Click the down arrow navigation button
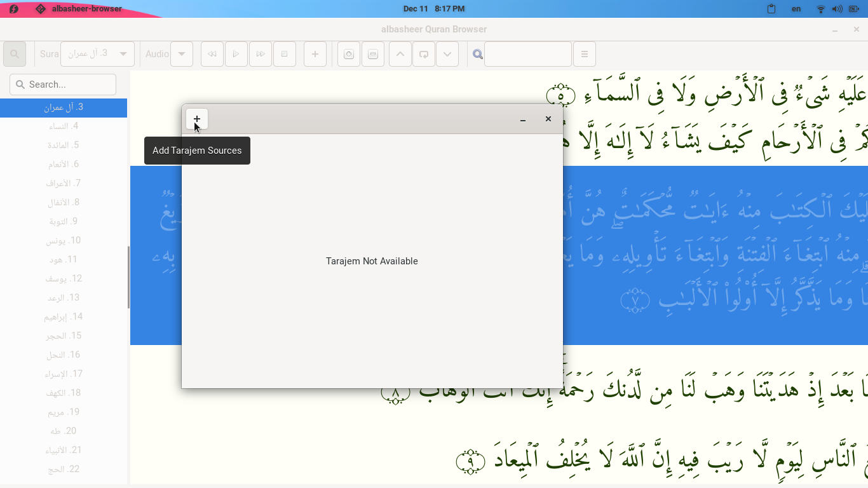Screen dimensions: 868x488 click(x=447, y=54)
